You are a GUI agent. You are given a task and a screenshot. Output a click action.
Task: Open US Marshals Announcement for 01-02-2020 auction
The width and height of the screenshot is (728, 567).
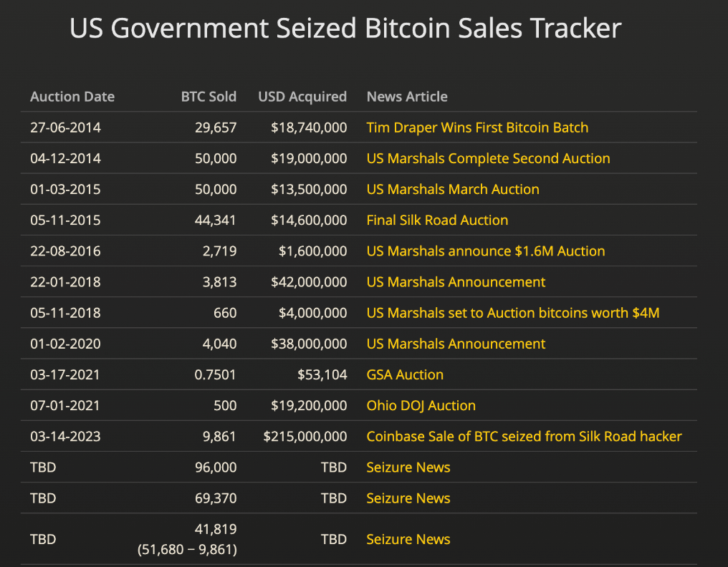tap(456, 344)
